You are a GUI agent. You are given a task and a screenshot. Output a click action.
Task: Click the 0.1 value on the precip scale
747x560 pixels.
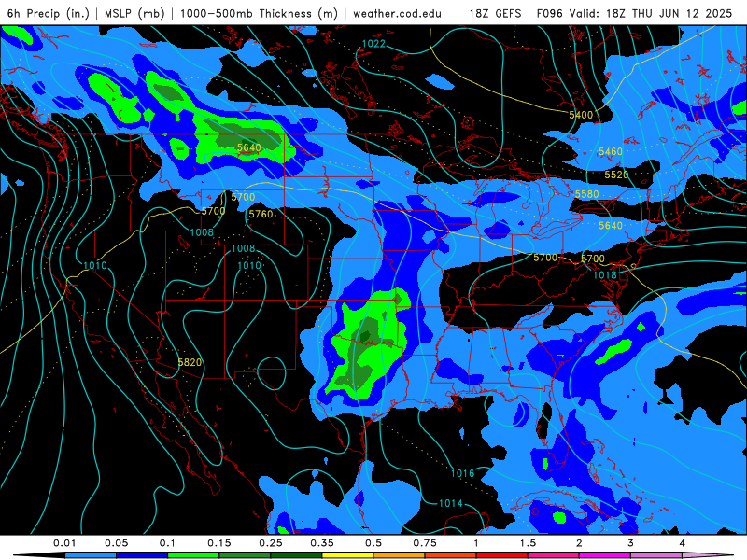pyautogui.click(x=168, y=543)
